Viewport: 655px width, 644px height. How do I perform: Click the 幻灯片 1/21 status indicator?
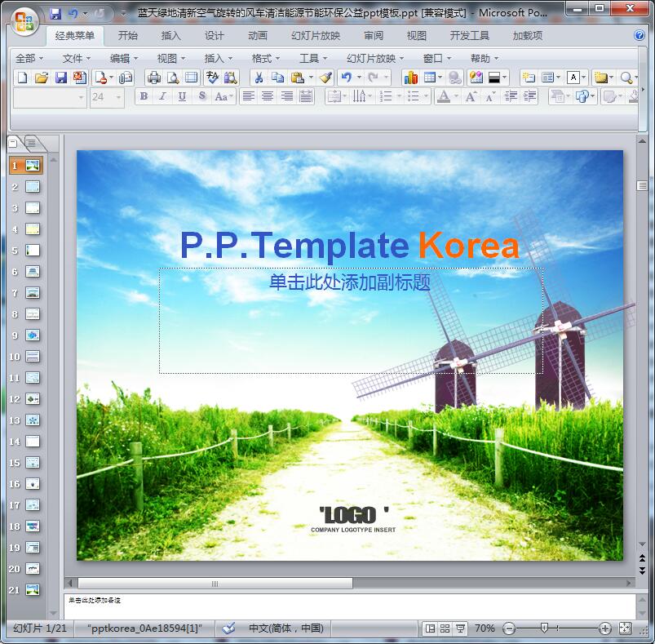[x=40, y=628]
